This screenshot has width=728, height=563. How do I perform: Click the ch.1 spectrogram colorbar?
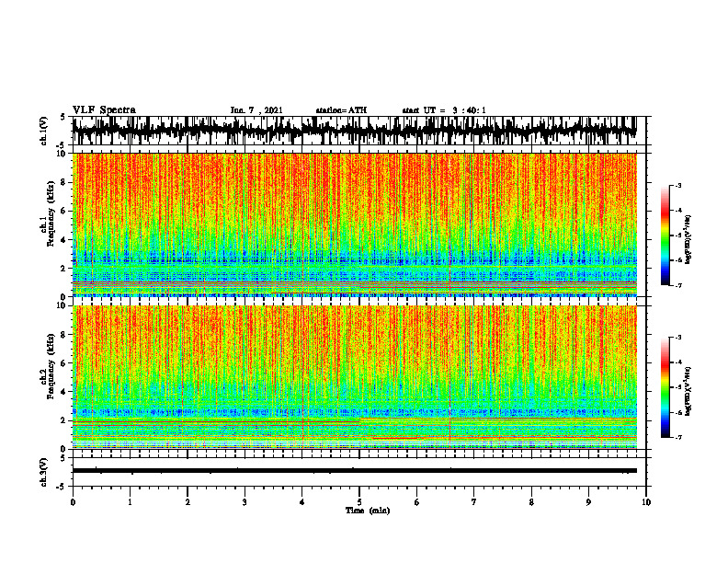tap(665, 236)
